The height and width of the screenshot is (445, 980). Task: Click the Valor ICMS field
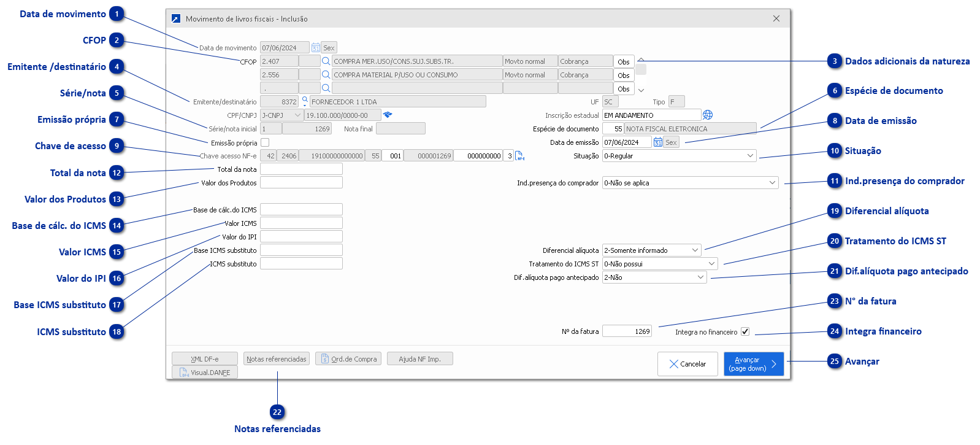pos(302,223)
